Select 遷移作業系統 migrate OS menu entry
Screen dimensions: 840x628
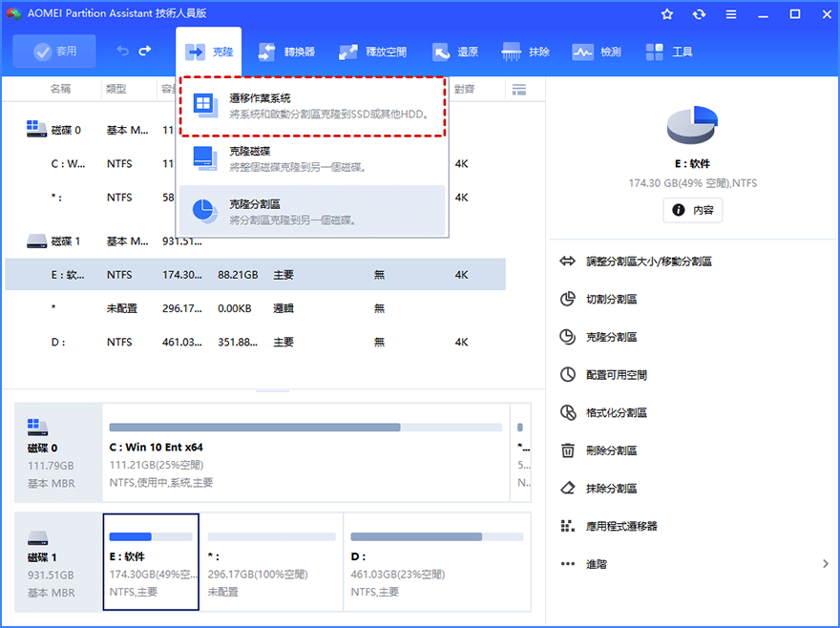[313, 106]
